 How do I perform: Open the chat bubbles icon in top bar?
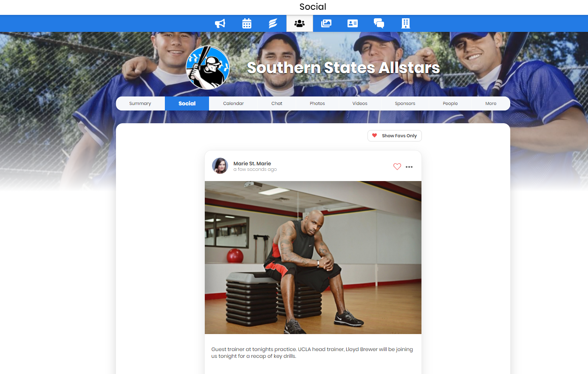point(379,23)
